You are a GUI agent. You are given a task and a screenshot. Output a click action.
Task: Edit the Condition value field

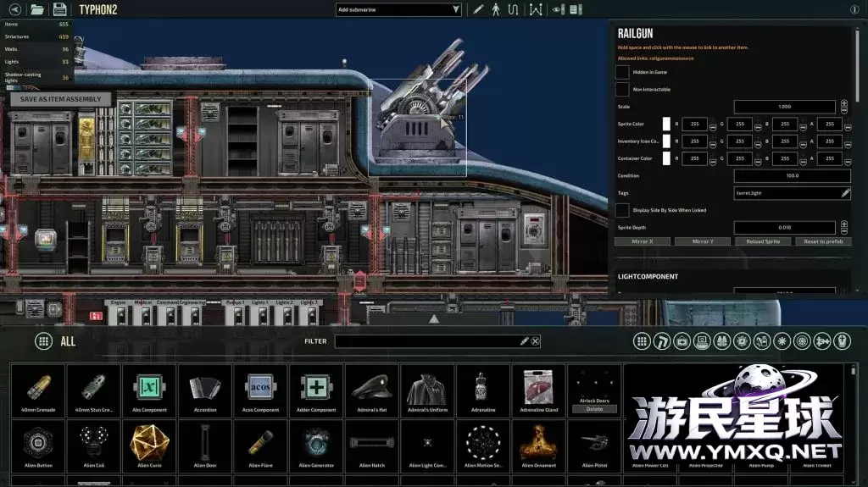(x=793, y=176)
